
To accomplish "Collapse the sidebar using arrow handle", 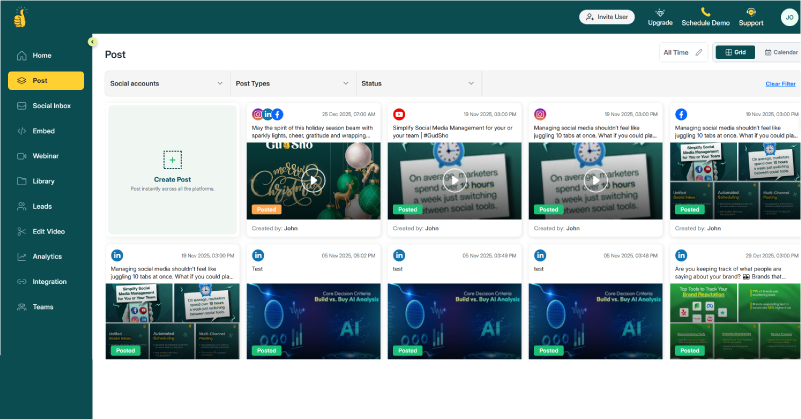I will (x=92, y=42).
